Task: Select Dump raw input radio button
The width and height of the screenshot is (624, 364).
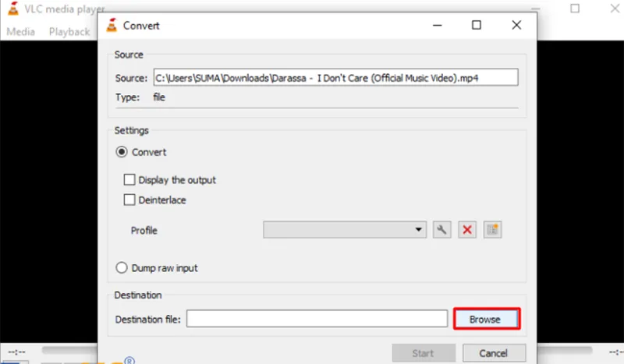Action: click(122, 267)
